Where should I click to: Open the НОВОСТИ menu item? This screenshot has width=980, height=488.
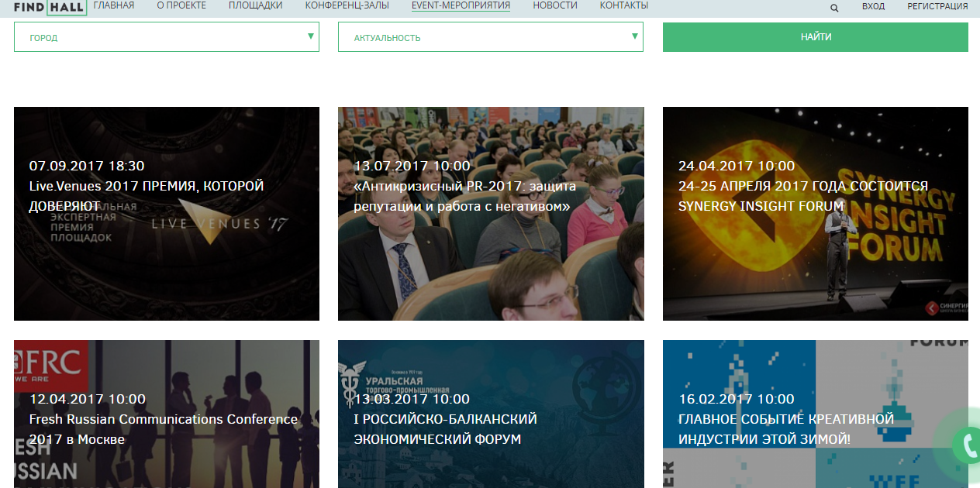555,5
